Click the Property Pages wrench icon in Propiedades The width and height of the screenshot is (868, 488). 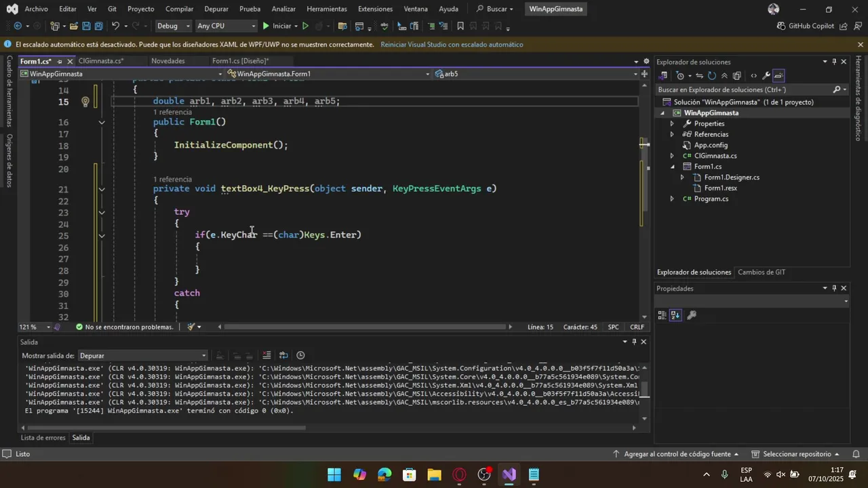(x=692, y=315)
